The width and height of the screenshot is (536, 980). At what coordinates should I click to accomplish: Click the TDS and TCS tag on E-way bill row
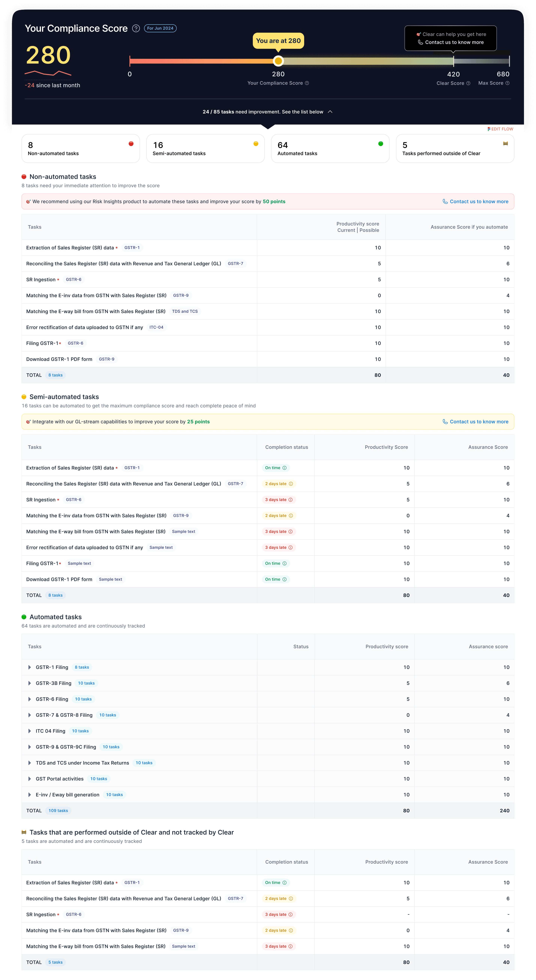(x=185, y=312)
